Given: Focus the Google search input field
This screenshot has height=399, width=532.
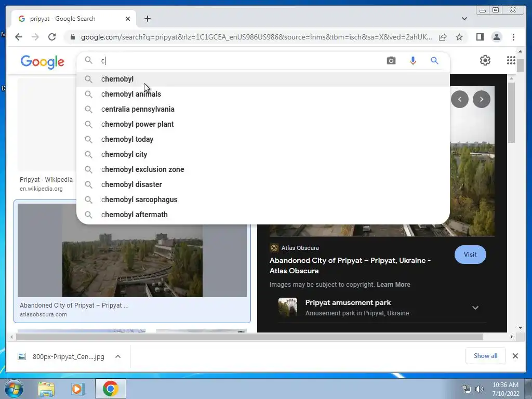Looking at the screenshot, I should (241, 61).
